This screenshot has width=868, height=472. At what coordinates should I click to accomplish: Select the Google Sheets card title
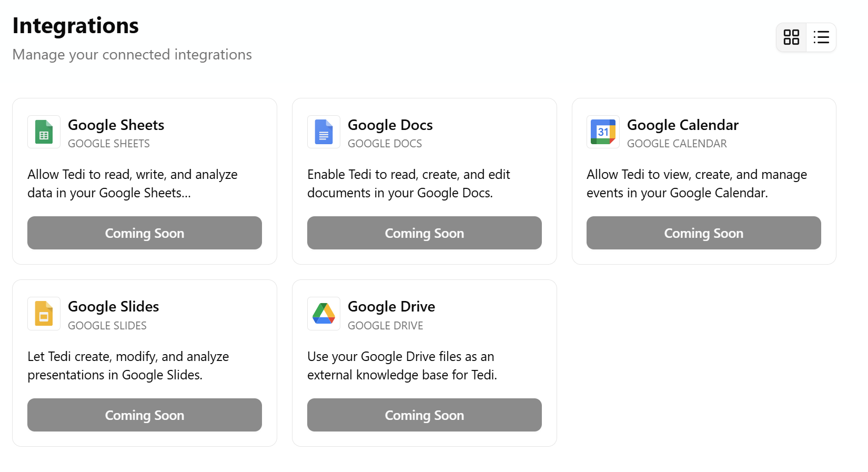pyautogui.click(x=116, y=125)
